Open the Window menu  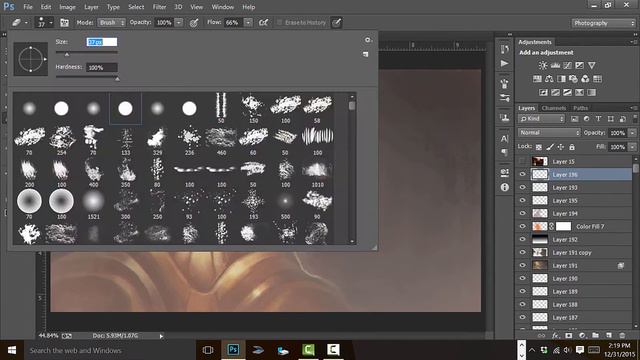point(222,7)
